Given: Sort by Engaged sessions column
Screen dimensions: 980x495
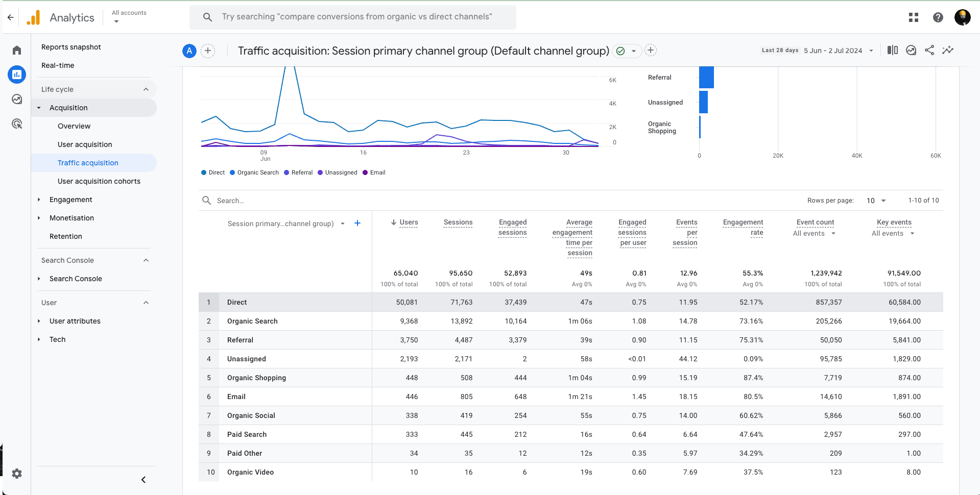Looking at the screenshot, I should (512, 228).
